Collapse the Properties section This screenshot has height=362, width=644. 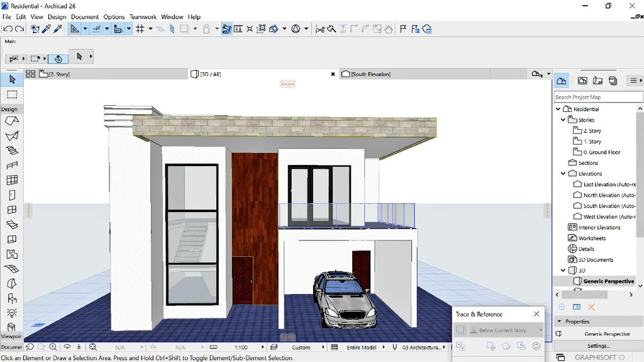click(x=559, y=321)
